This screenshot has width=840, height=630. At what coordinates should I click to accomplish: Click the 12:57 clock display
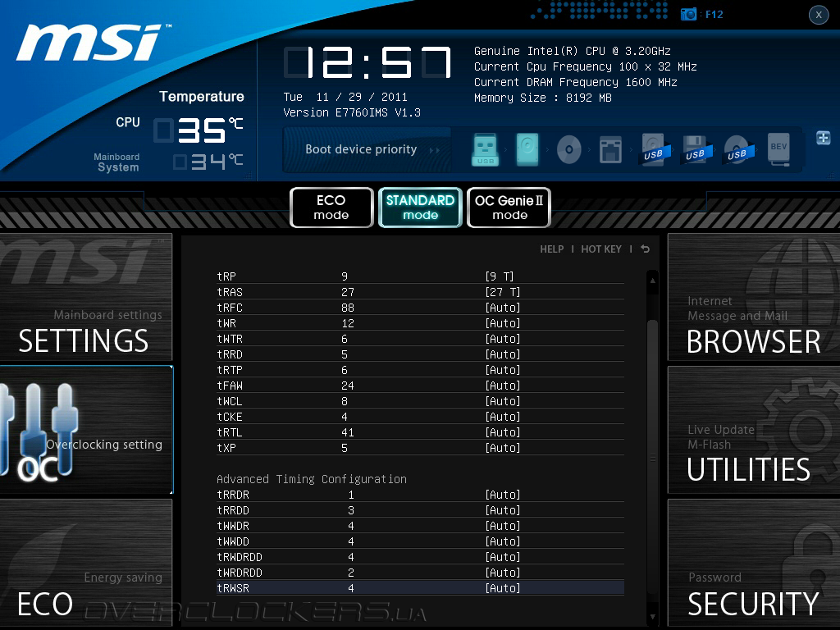[367, 62]
